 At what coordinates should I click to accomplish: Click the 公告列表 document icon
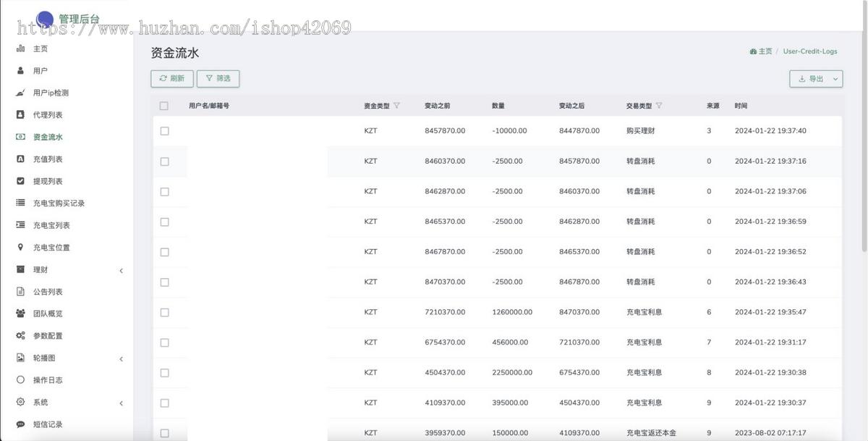point(20,292)
